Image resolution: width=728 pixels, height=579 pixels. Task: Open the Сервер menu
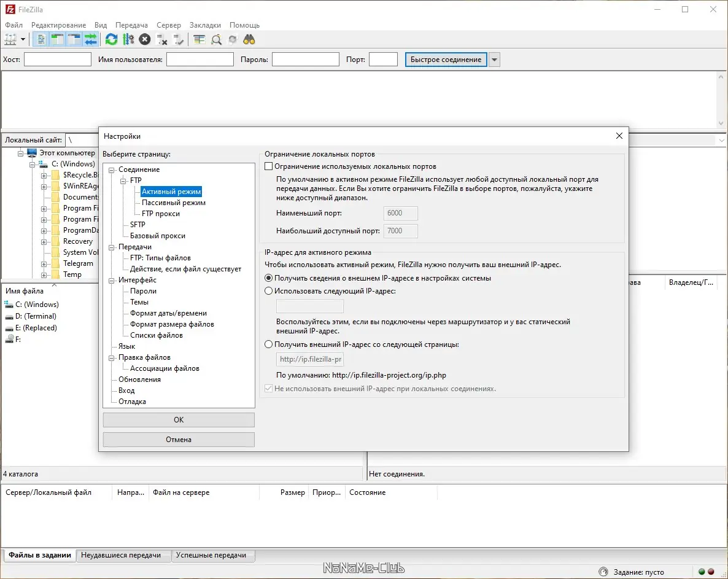pos(169,25)
